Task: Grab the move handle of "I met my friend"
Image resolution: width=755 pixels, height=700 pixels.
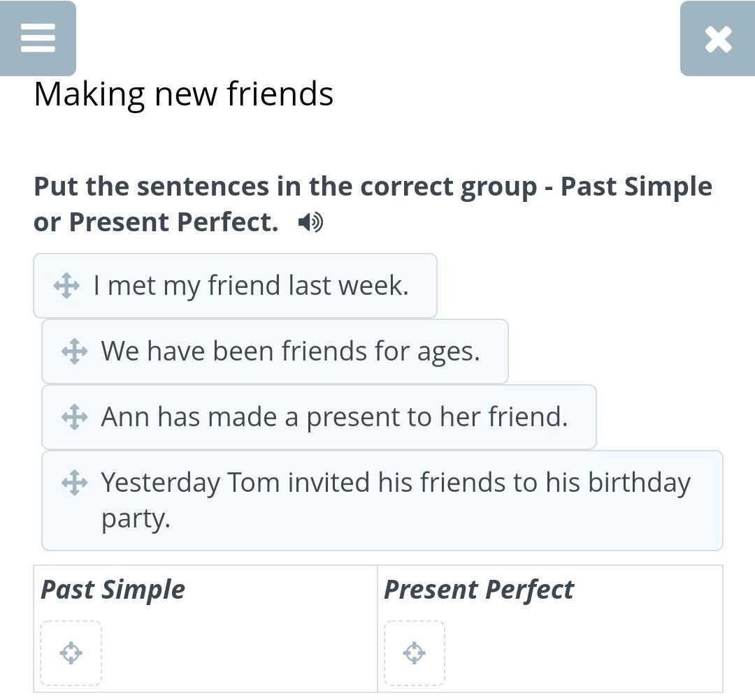Action: [66, 286]
